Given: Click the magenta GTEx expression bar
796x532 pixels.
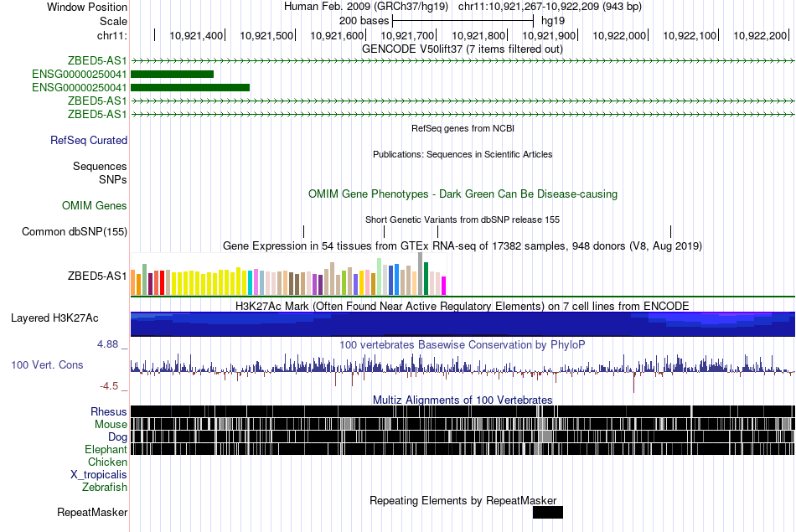Looking at the screenshot, I should click(444, 286).
